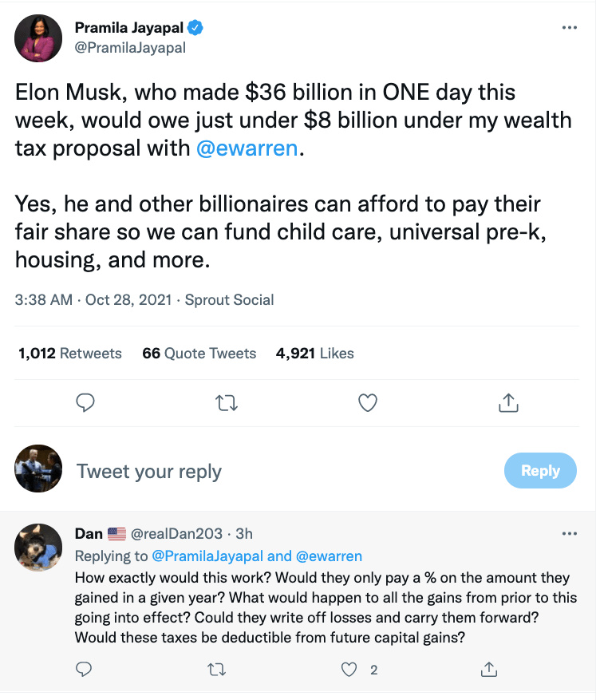Share Dan's reply

pos(491,670)
